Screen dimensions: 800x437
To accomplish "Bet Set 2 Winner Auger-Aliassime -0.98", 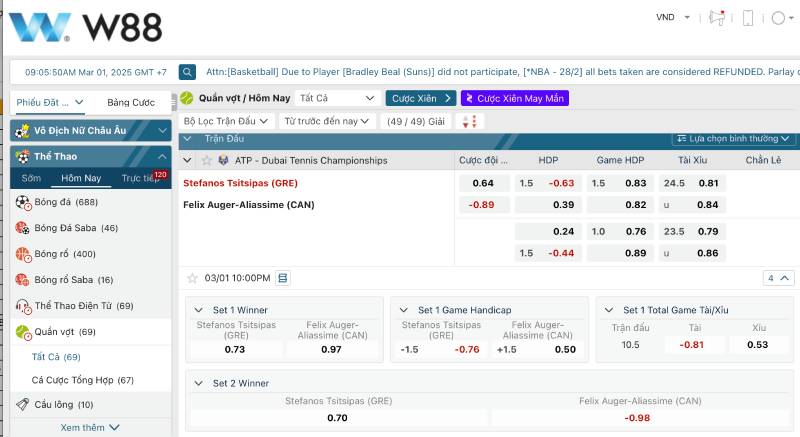I will [638, 418].
